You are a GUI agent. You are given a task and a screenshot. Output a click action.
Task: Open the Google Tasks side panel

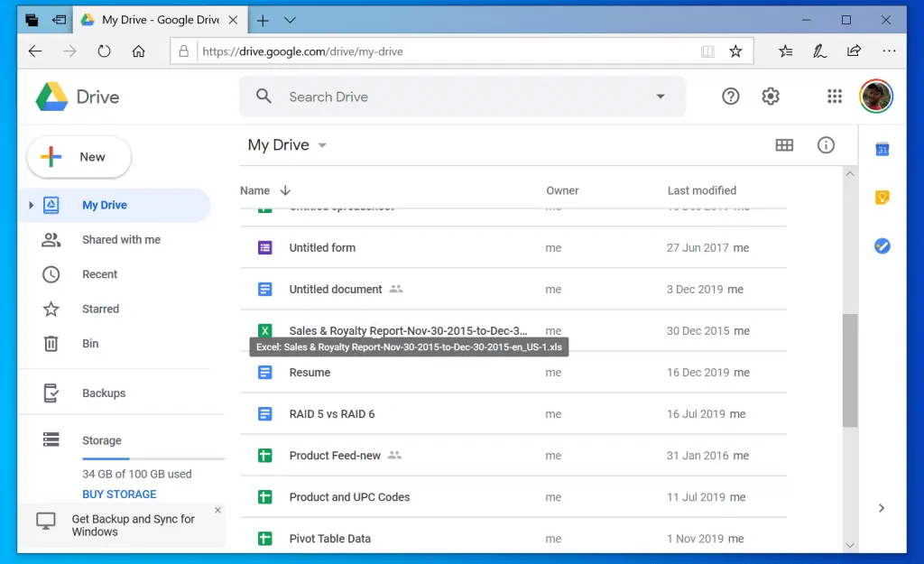[x=882, y=245]
